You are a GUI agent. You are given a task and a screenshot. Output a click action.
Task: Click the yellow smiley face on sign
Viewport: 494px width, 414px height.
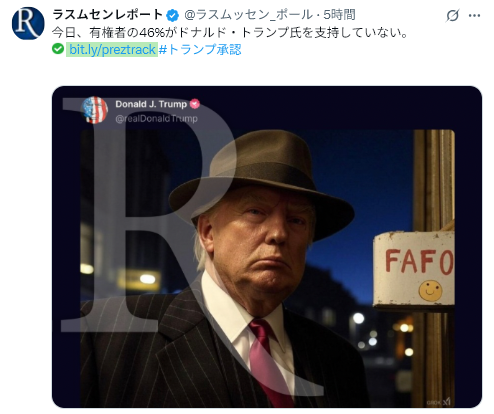430,291
